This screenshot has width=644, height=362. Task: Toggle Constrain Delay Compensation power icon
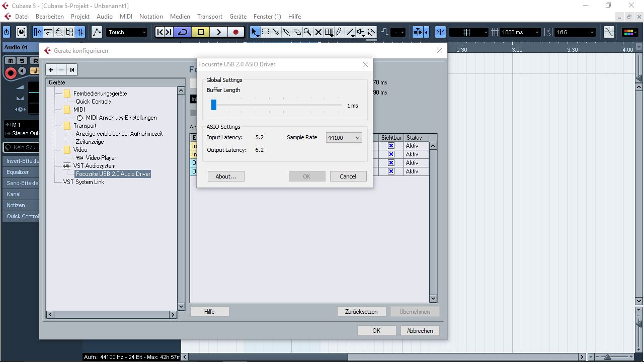[7, 32]
